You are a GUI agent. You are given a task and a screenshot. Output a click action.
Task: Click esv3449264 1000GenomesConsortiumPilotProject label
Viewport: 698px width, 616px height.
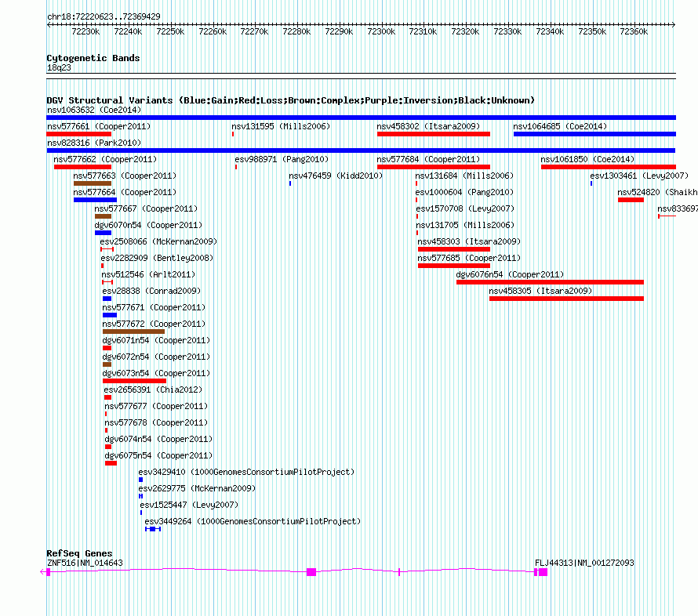(x=253, y=521)
